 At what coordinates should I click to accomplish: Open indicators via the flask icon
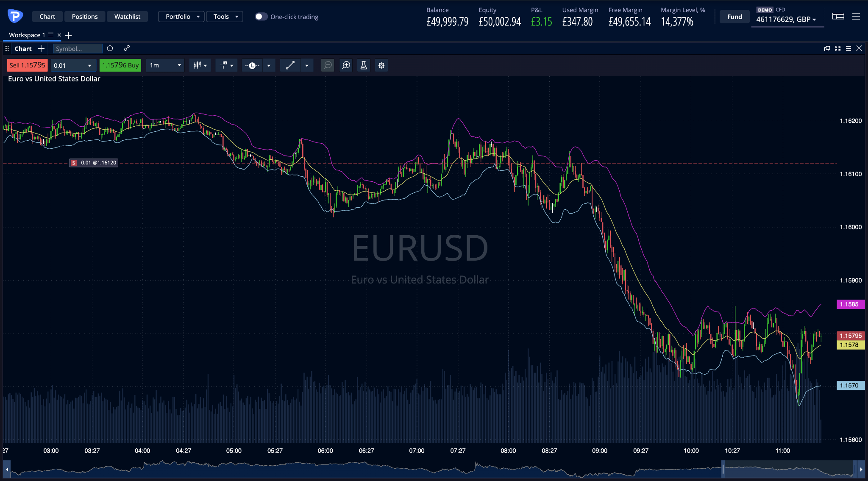click(x=364, y=65)
